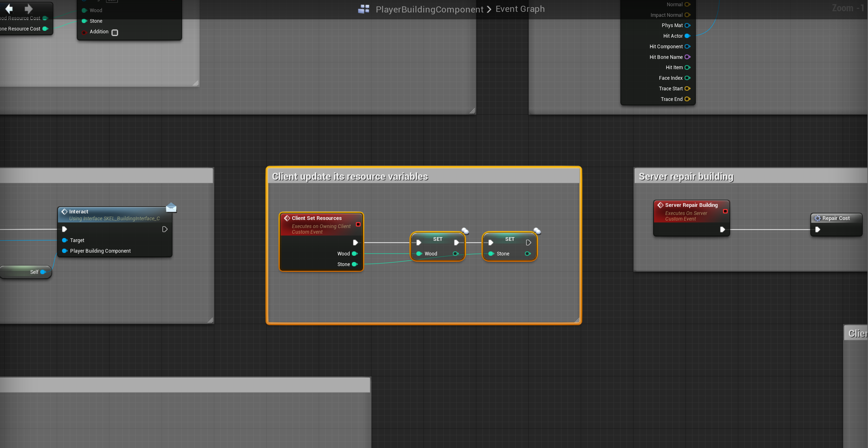Viewport: 868px width, 448px height.
Task: Click the forward navigation arrow
Action: point(29,8)
